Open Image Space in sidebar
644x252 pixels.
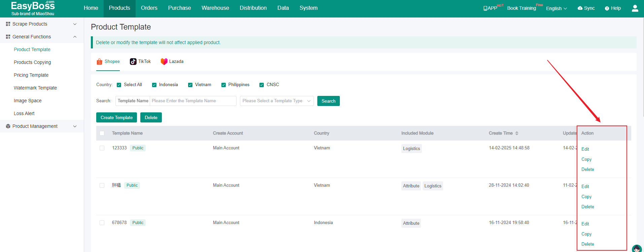pyautogui.click(x=28, y=101)
